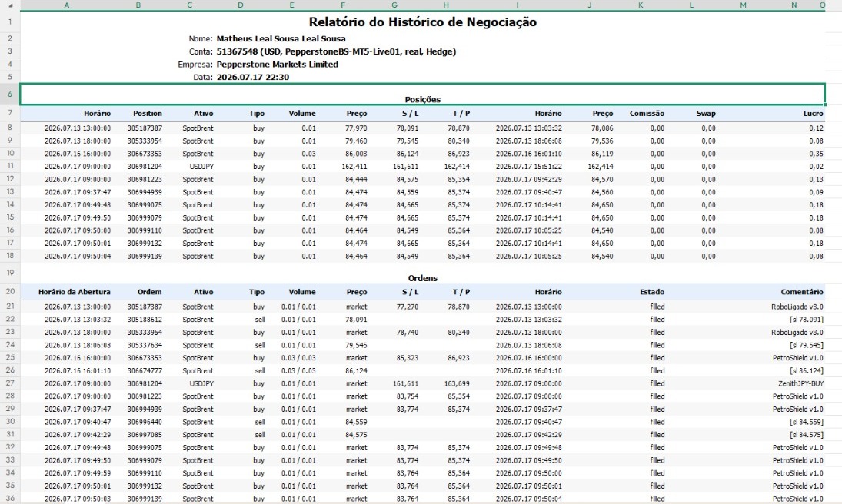Click comment '[sl 78.091]' in row 22

pyautogui.click(x=807, y=320)
